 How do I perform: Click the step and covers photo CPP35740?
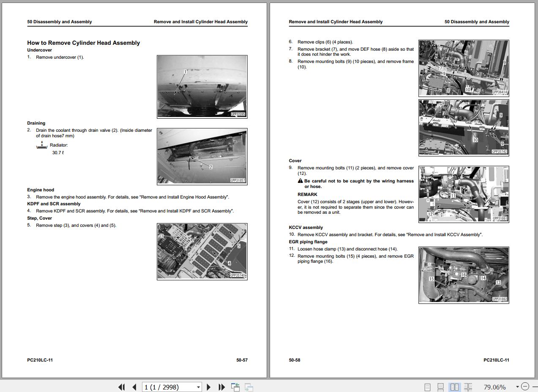(202, 251)
